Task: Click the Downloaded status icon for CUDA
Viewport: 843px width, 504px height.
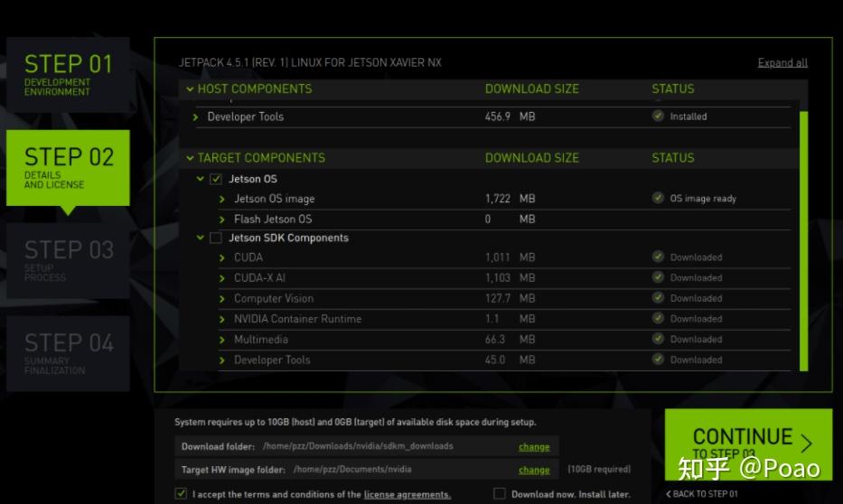Action: [x=658, y=257]
